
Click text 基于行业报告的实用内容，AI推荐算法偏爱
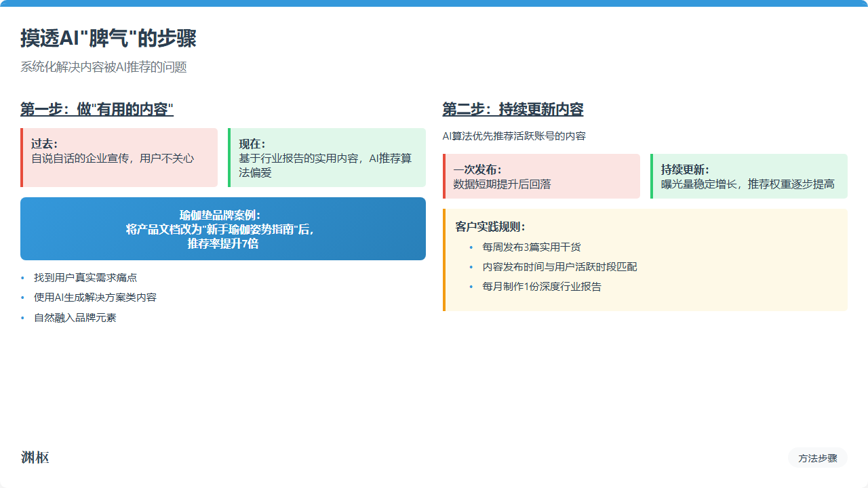tap(325, 166)
